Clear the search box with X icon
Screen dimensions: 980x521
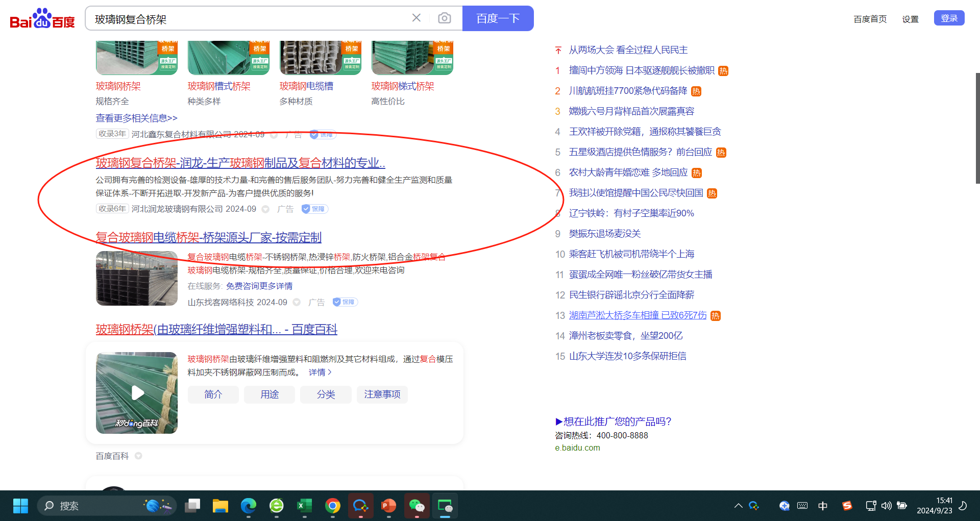click(x=416, y=18)
